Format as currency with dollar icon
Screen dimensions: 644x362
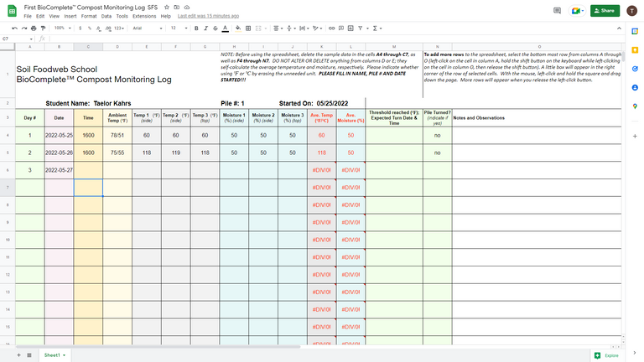pyautogui.click(x=80, y=28)
